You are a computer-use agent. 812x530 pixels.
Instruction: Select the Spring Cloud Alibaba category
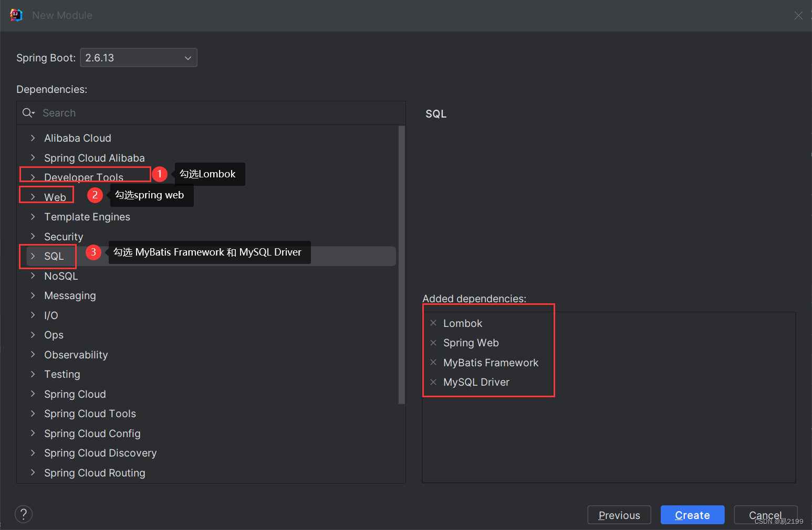(x=95, y=158)
